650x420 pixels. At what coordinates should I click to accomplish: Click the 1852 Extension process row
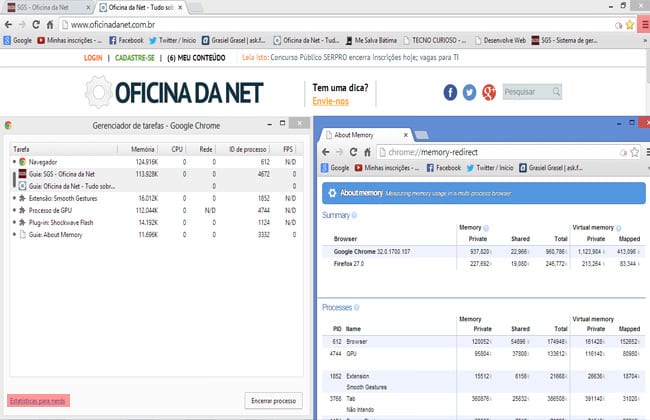click(484, 381)
